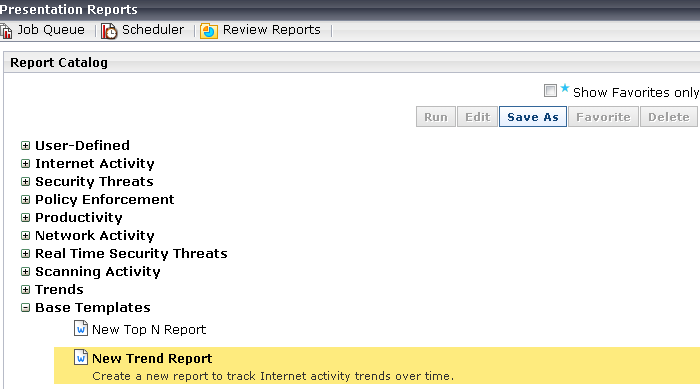This screenshot has height=389, width=700.
Task: Expand the Security Threats category
Action: pos(25,182)
